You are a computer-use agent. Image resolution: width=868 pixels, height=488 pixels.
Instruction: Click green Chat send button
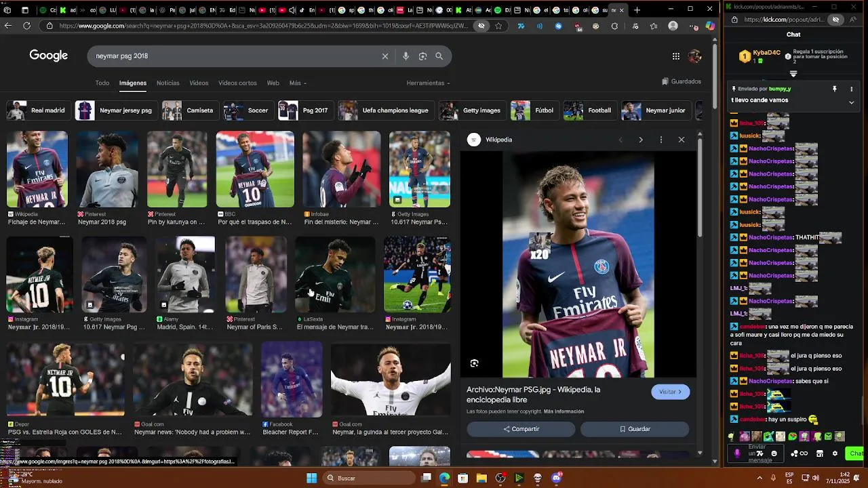[x=856, y=453]
